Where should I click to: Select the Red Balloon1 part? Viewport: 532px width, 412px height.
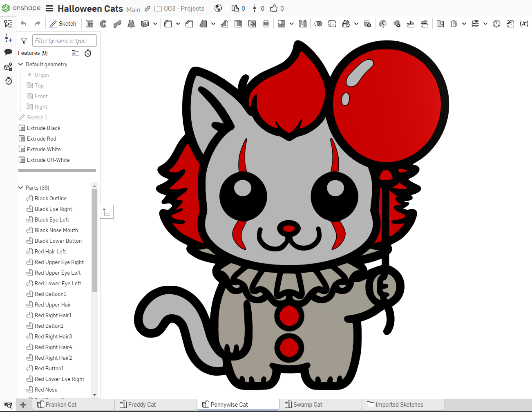50,294
